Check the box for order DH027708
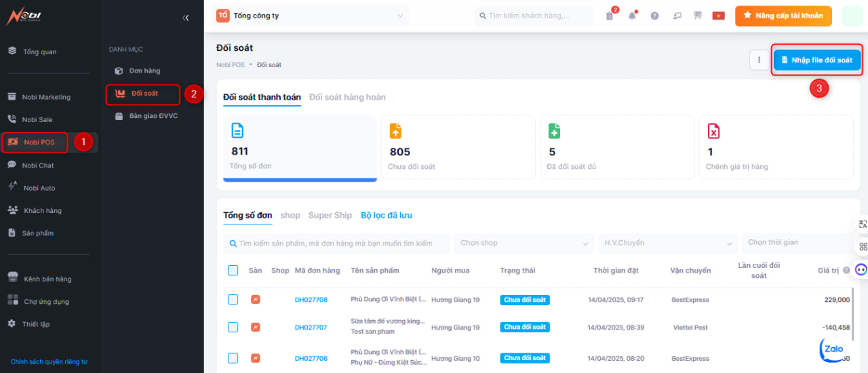Screen dimensions: 868x373 (x=233, y=300)
